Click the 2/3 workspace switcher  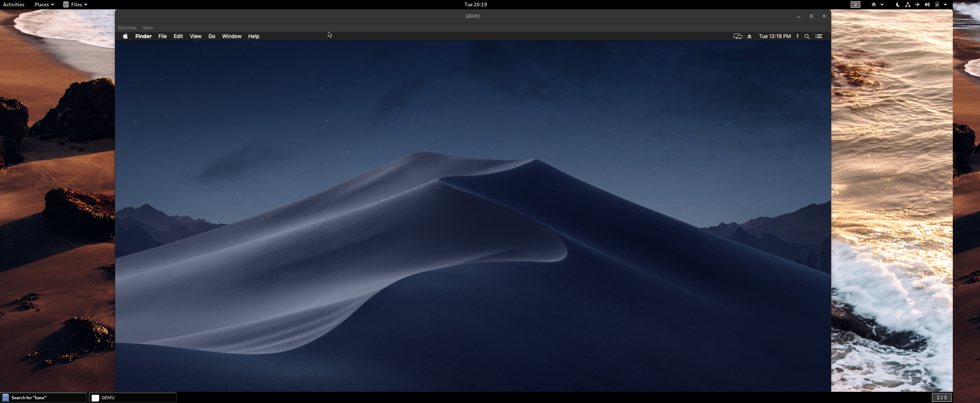[942, 398]
